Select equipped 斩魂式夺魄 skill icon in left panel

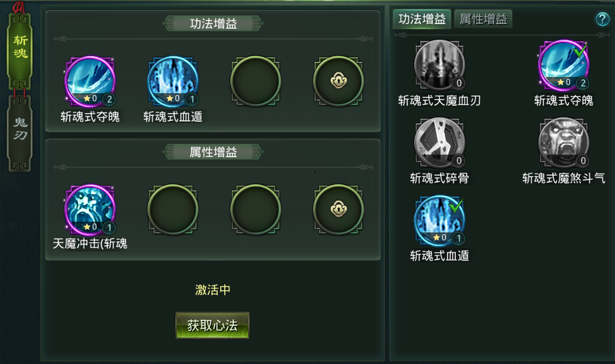click(x=90, y=81)
